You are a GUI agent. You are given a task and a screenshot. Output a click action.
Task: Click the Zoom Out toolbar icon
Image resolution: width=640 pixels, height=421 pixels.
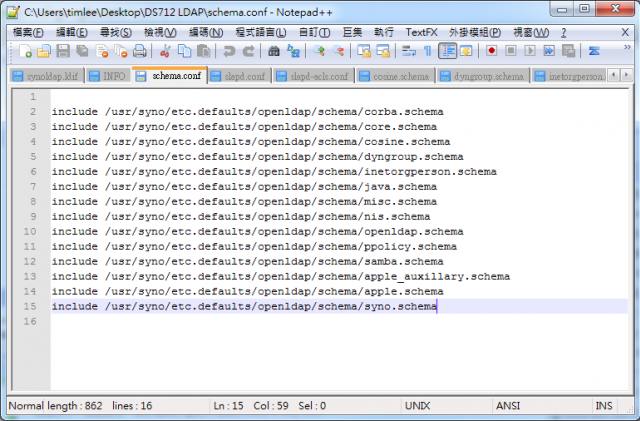338,51
